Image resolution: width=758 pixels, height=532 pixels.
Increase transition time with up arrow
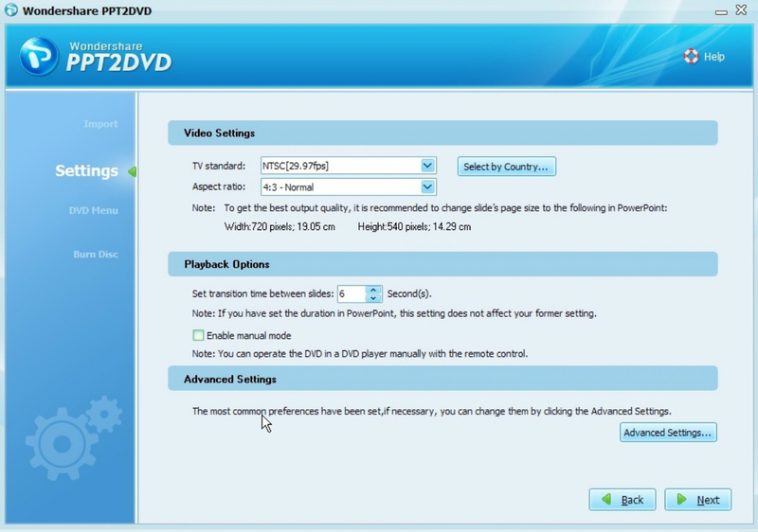click(373, 290)
